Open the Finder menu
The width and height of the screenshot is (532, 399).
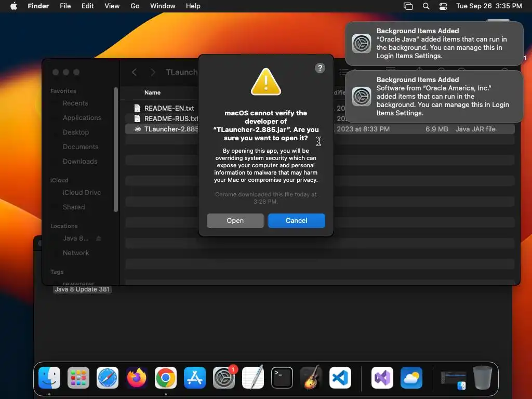38,6
